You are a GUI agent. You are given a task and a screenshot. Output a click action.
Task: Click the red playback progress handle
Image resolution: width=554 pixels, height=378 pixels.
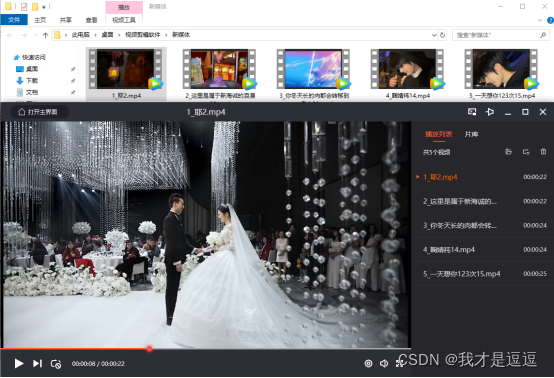tap(149, 349)
